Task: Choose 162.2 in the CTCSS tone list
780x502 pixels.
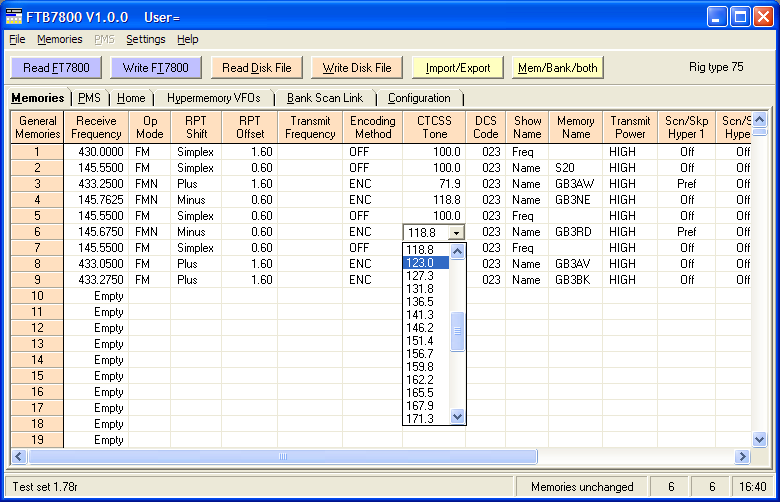Action: click(x=426, y=380)
